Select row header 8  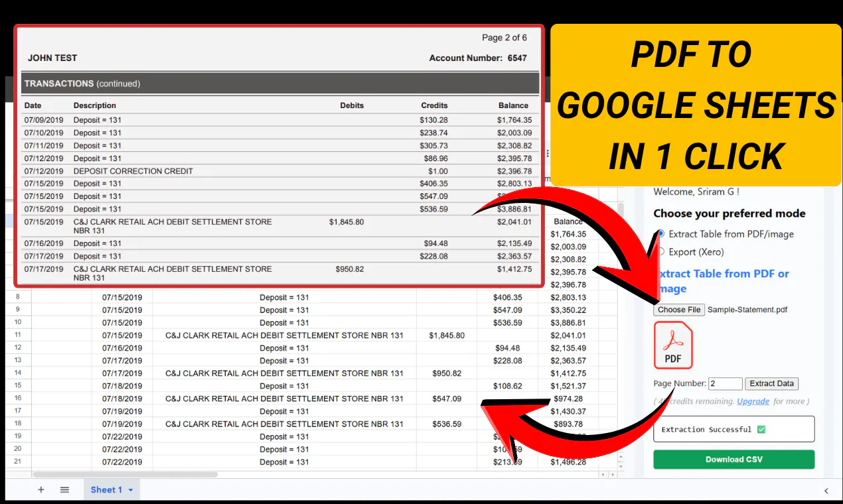[18, 297]
